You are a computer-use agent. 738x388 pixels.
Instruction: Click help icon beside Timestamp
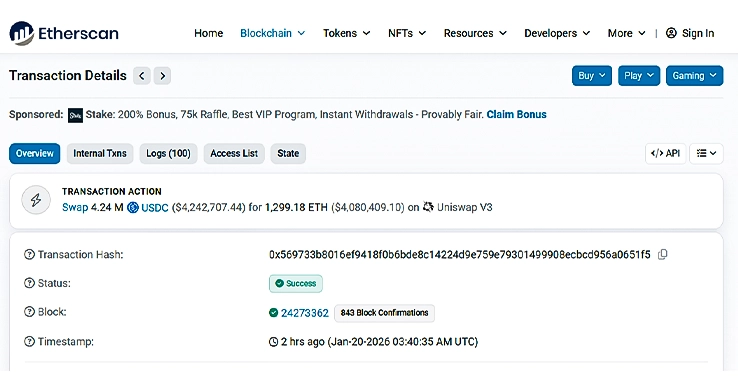29,341
